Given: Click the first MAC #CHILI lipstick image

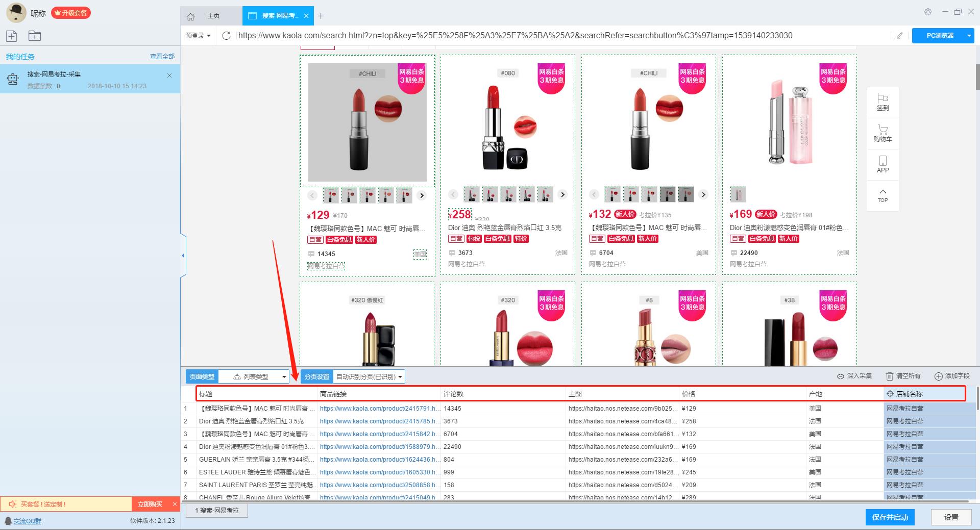Looking at the screenshot, I should point(367,122).
